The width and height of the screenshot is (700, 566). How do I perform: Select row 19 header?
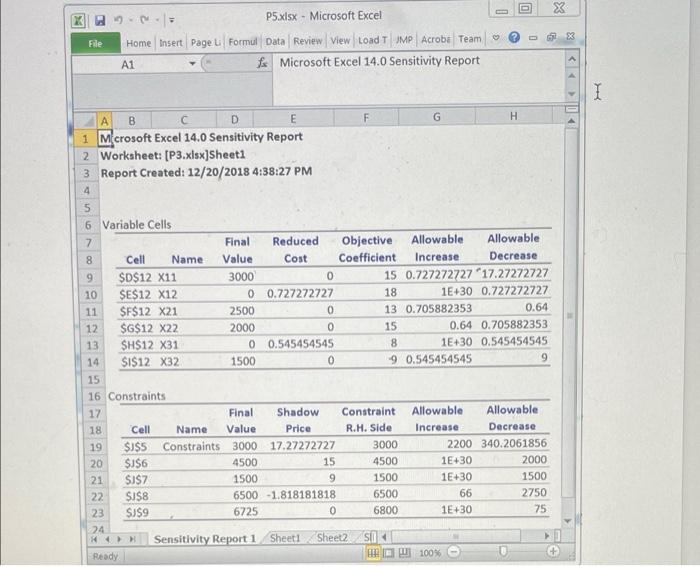click(96, 447)
